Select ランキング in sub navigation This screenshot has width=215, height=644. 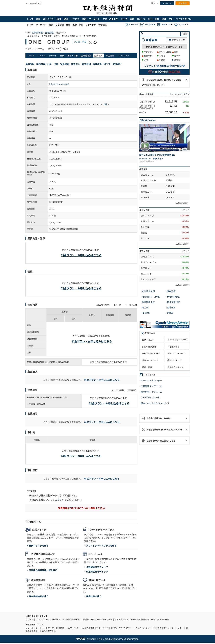click(x=91, y=25)
